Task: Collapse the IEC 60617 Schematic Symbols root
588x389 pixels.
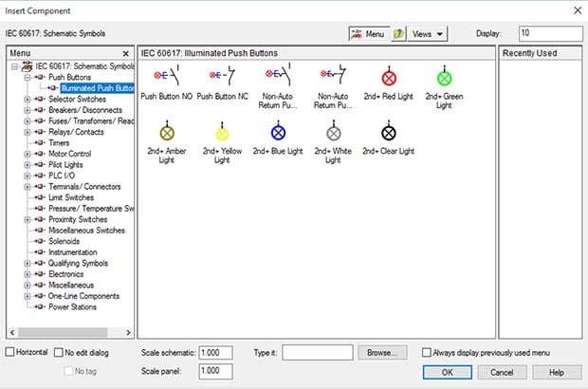Action: tap(14, 66)
